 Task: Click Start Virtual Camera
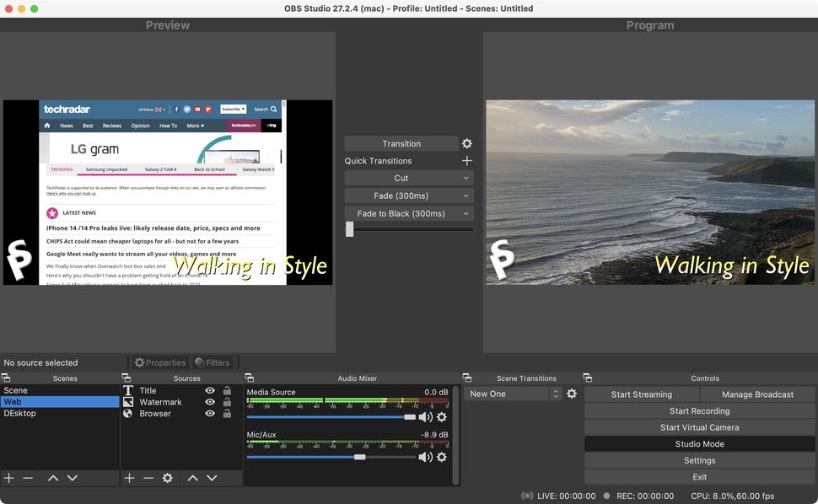[x=699, y=427]
